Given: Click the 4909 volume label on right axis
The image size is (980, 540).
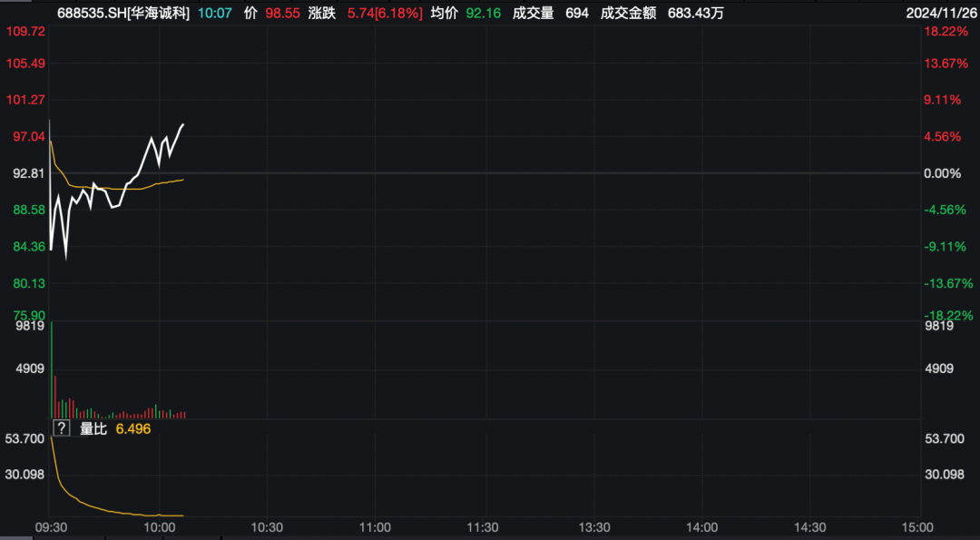Looking at the screenshot, I should 939,368.
